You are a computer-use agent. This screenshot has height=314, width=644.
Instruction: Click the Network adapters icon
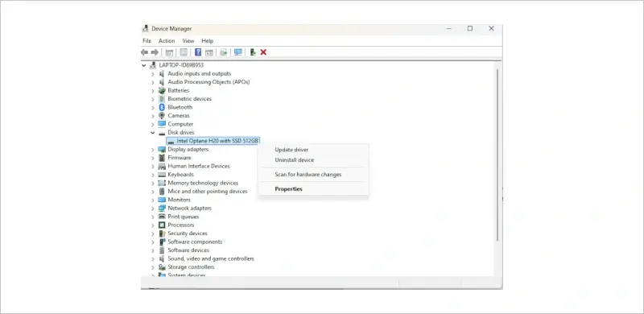(162, 209)
